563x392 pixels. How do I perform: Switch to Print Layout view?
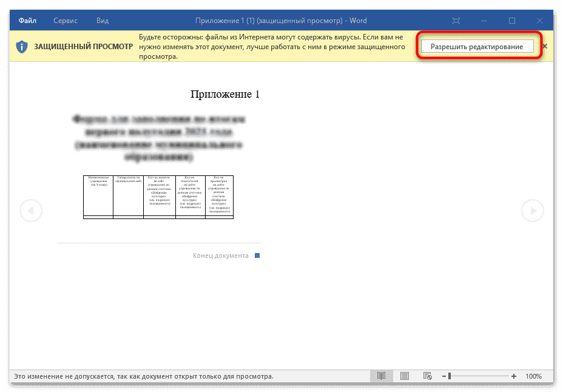point(404,376)
